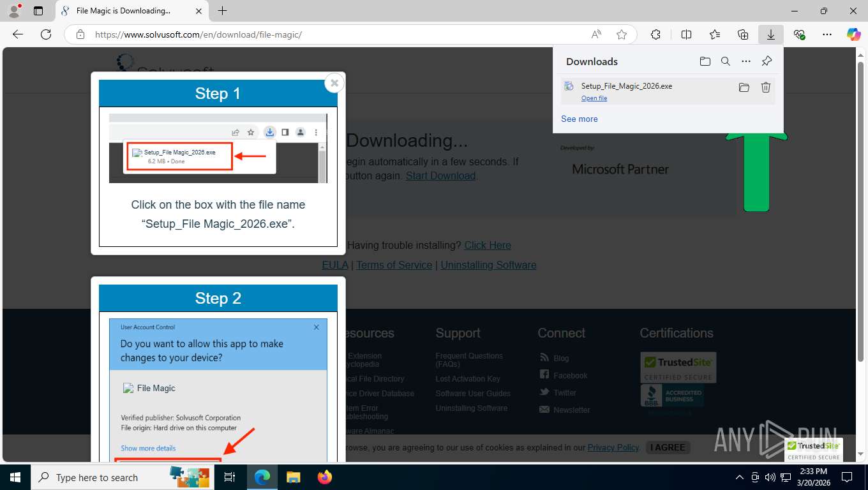Click Open file link under the download
The image size is (868, 490).
[594, 98]
